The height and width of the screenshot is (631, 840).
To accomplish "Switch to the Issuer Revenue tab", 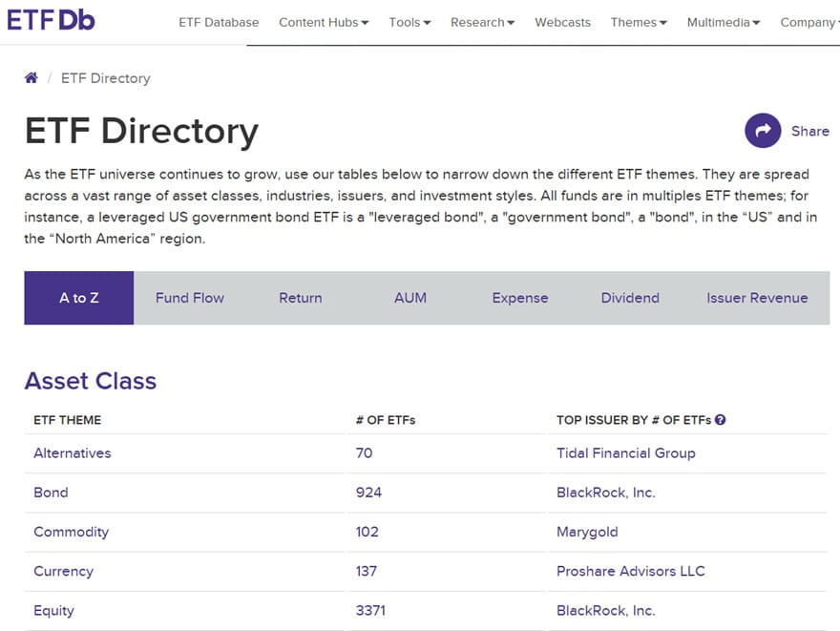I will click(757, 298).
